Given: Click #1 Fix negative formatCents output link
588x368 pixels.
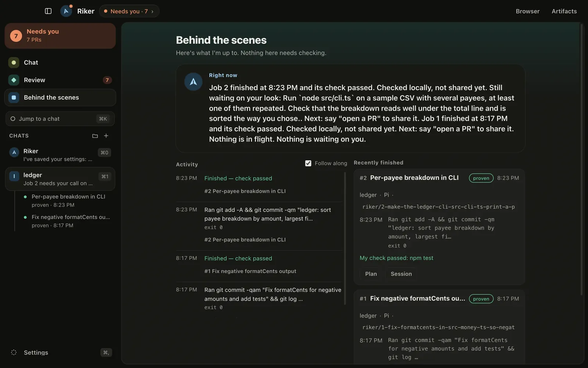Looking at the screenshot, I should (250, 271).
